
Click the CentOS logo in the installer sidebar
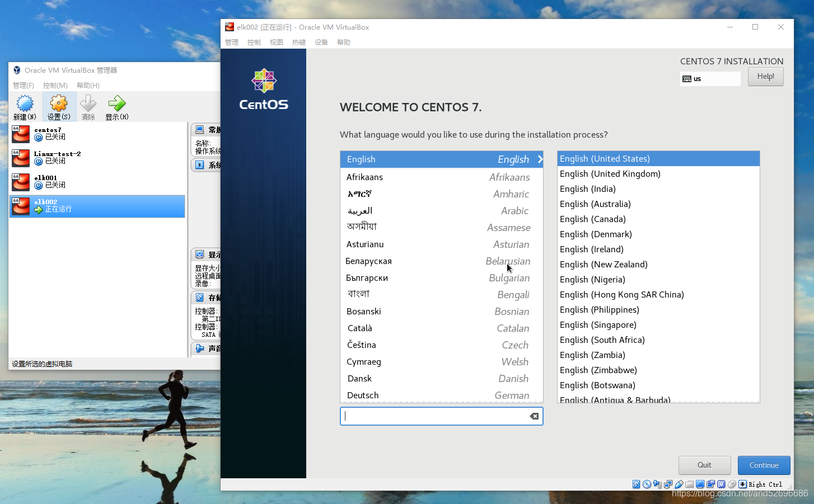(264, 90)
